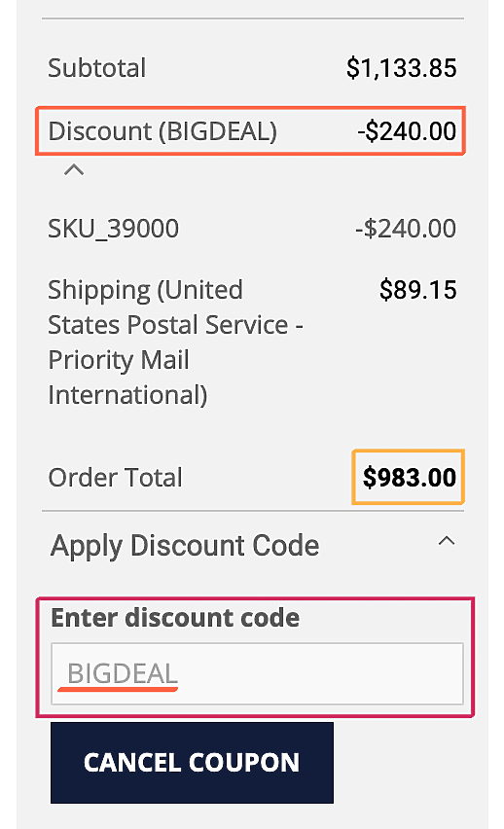Viewport: 504px width, 829px height.
Task: Click the -$240.00 amount beside SKU_39000
Action: pos(406,229)
